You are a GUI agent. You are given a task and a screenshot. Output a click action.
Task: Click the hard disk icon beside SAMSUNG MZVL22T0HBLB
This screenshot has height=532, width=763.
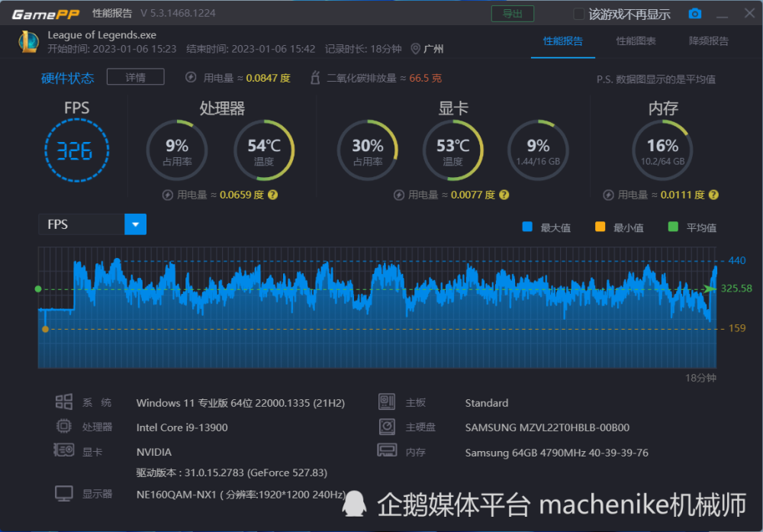[387, 427]
